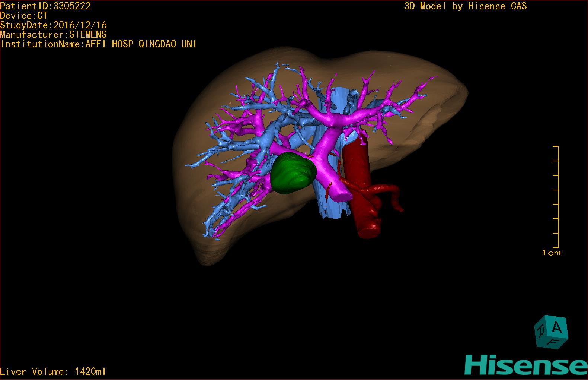Click the "1cm" scale label

(x=551, y=253)
